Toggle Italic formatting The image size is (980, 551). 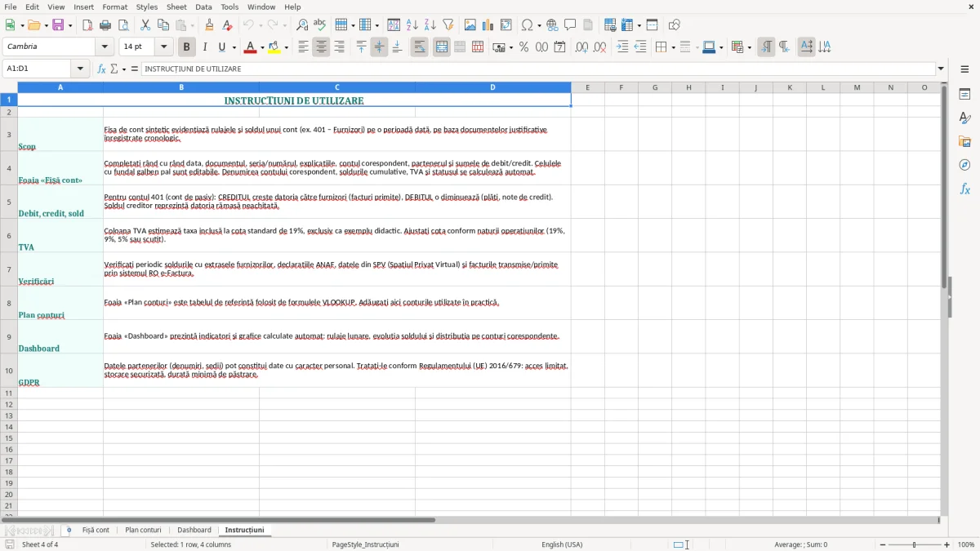coord(205,47)
